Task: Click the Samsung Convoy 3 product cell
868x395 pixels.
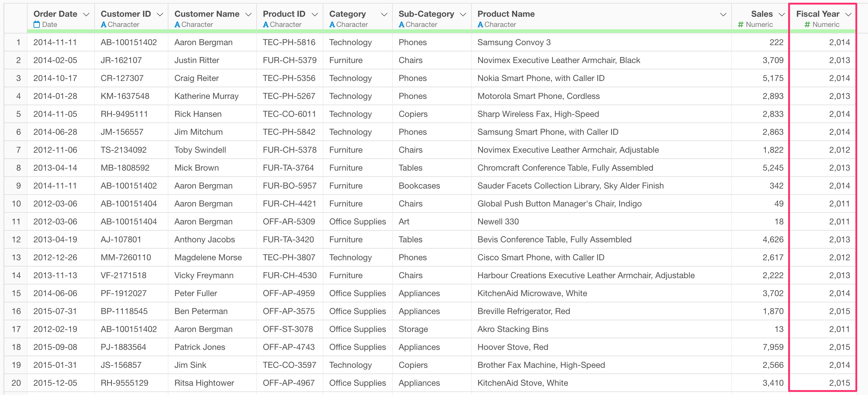Action: tap(514, 42)
